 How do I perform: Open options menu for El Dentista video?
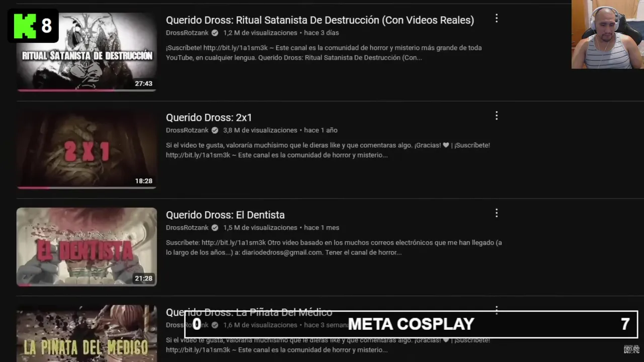[x=497, y=213]
